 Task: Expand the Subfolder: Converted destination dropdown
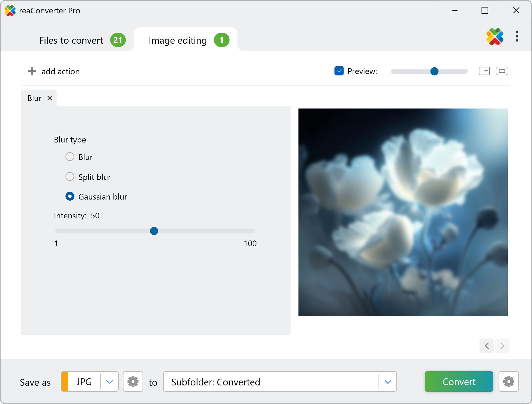tap(388, 382)
